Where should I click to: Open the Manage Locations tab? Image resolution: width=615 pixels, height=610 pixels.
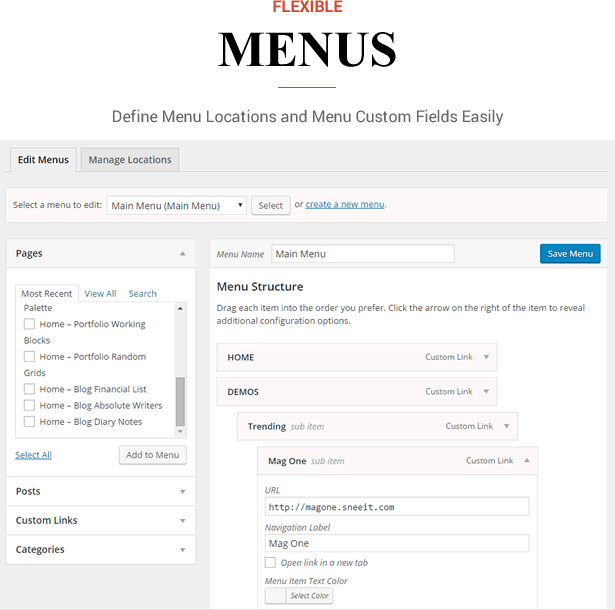coord(130,160)
